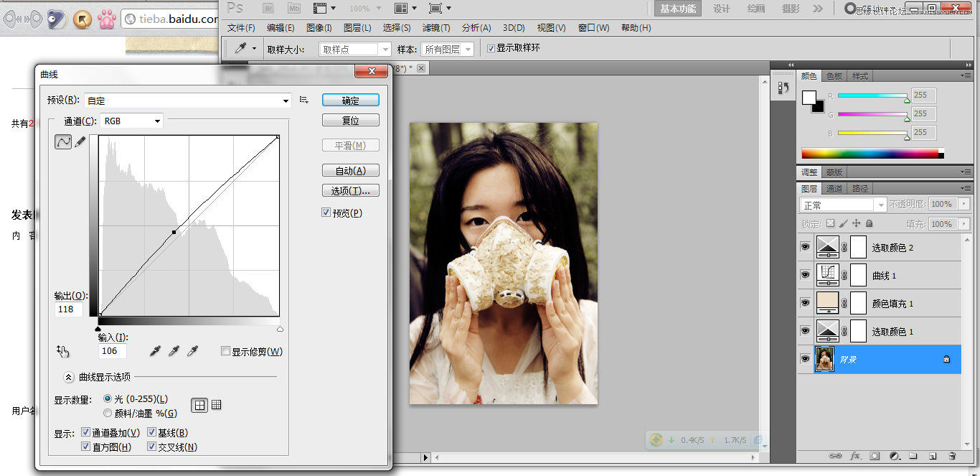The image size is (980, 476).
Task: Lock transparent pixels icon
Action: tap(831, 224)
